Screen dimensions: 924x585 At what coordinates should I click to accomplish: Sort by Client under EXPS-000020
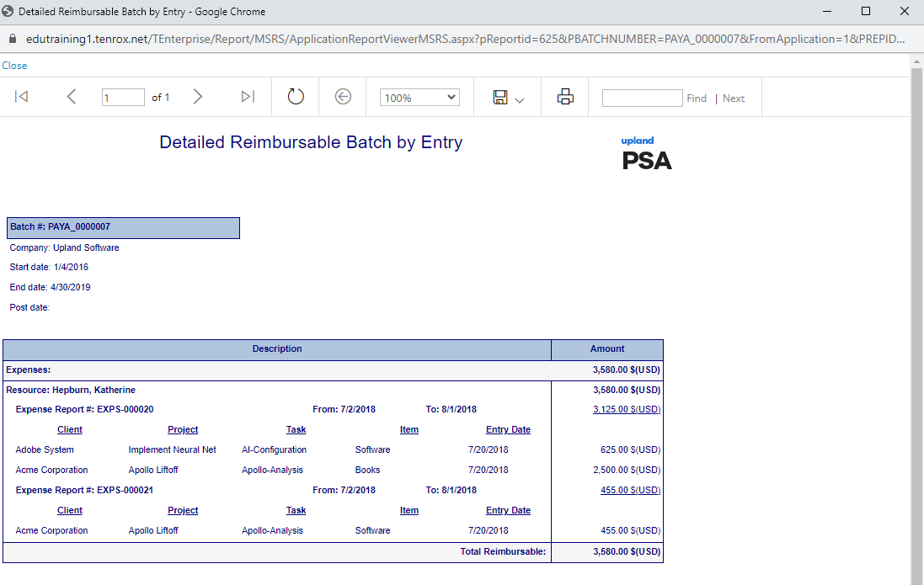click(70, 429)
